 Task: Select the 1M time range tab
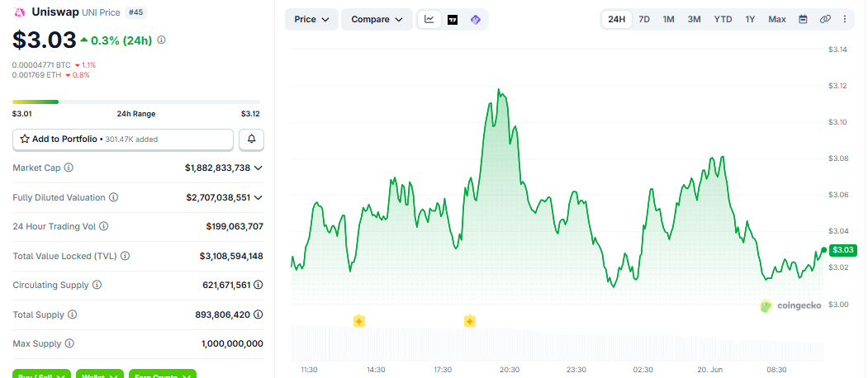click(x=669, y=19)
